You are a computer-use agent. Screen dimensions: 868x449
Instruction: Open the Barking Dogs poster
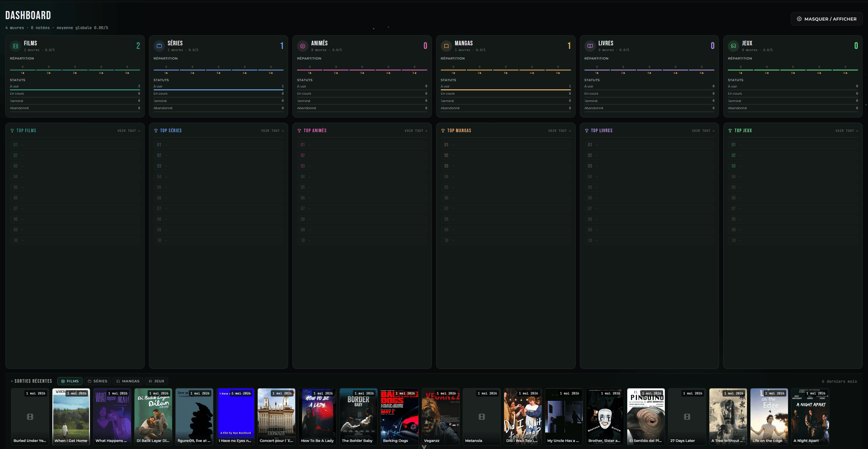[400, 417]
